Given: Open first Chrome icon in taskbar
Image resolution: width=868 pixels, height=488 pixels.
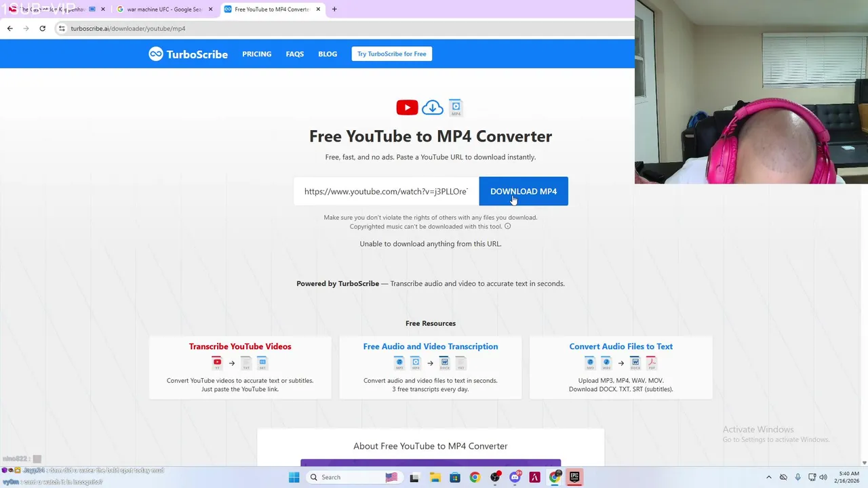Looking at the screenshot, I should [x=475, y=477].
